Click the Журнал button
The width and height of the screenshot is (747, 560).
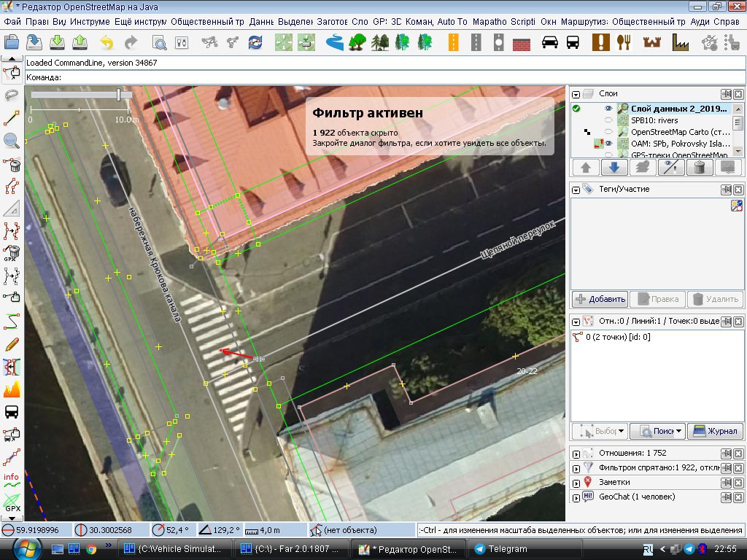pos(716,431)
